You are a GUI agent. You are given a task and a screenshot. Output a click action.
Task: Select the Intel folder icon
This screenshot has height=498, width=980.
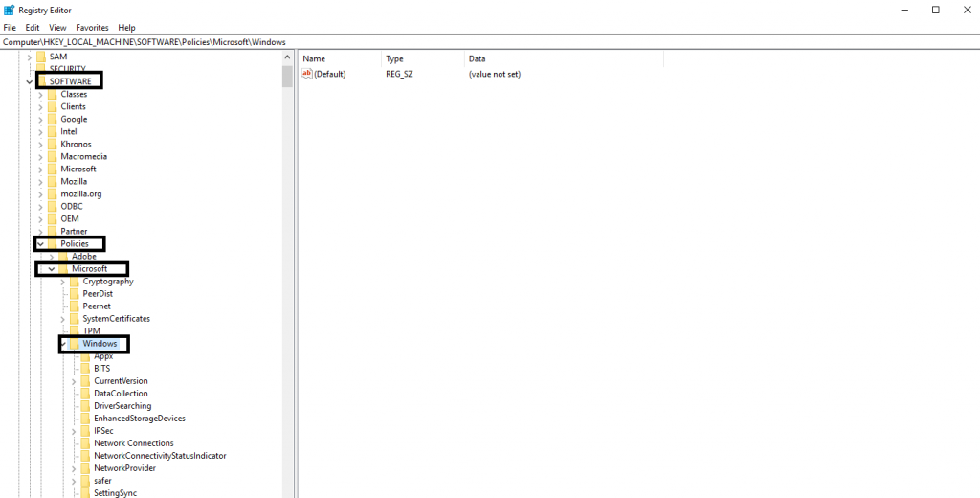[x=52, y=131]
